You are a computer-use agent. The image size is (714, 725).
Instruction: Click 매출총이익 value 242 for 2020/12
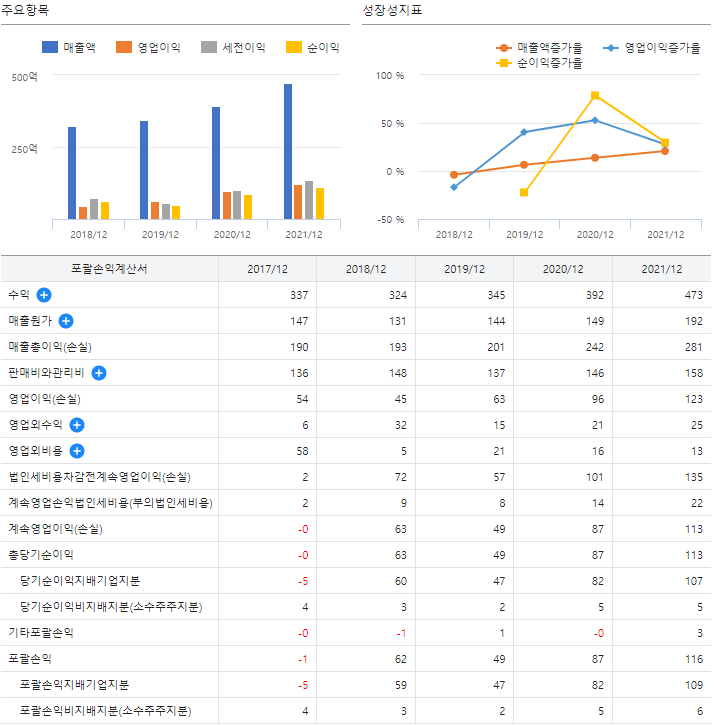point(595,347)
